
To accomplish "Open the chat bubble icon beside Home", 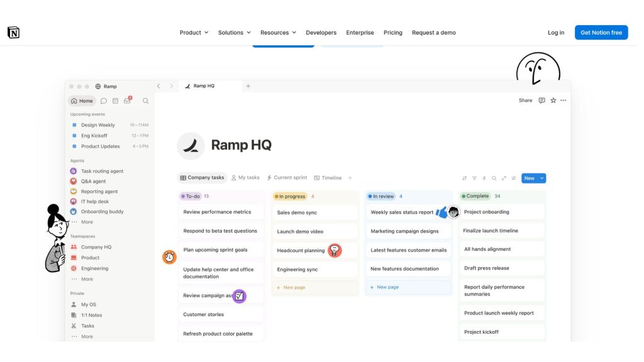I will tap(104, 101).
